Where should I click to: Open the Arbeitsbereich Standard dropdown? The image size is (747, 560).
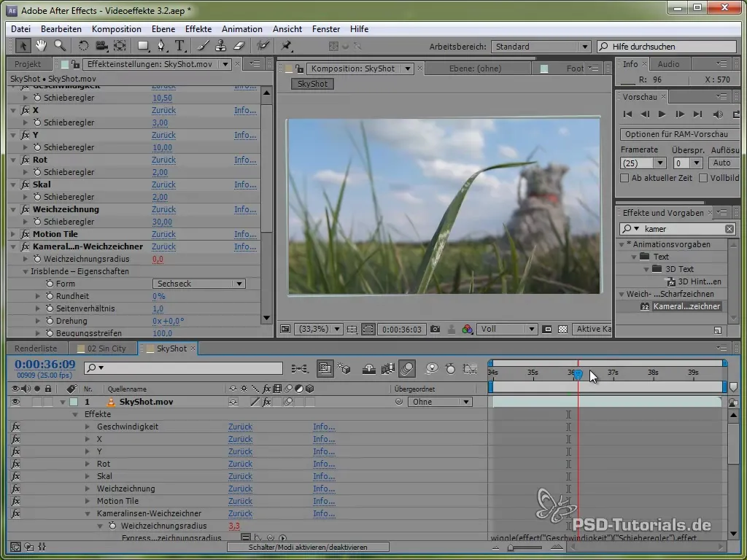[541, 47]
